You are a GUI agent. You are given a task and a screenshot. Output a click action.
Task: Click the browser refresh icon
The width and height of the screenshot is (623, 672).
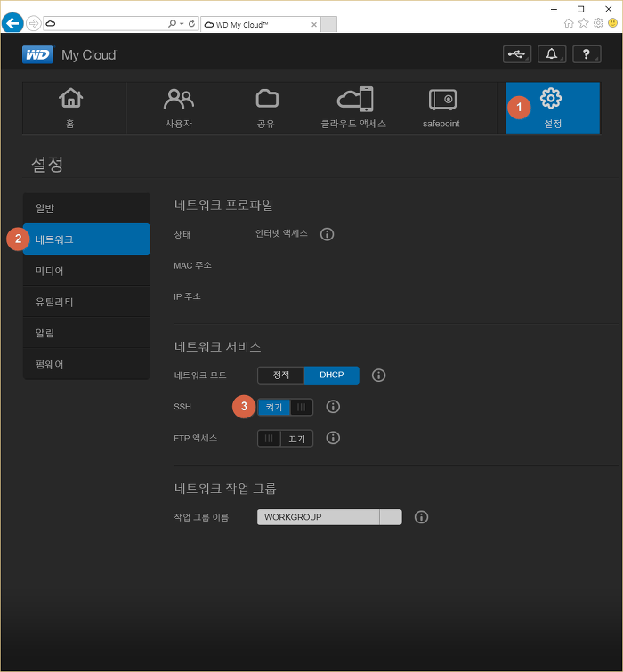191,23
